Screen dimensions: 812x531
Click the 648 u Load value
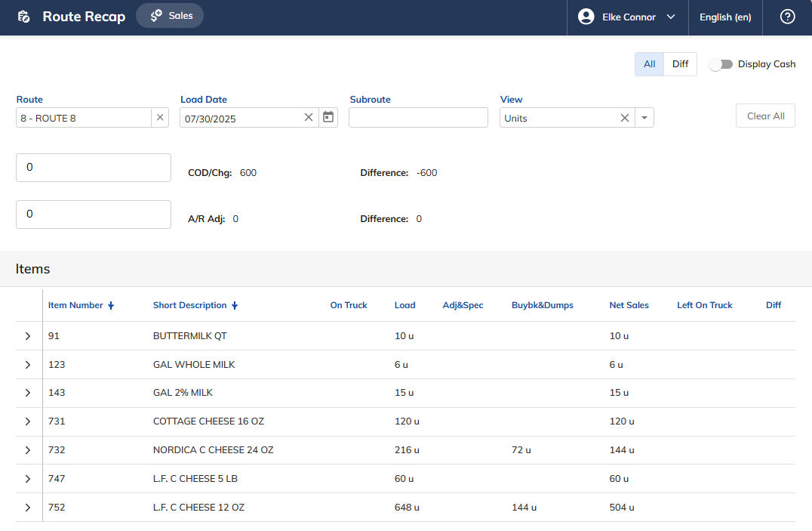407,507
